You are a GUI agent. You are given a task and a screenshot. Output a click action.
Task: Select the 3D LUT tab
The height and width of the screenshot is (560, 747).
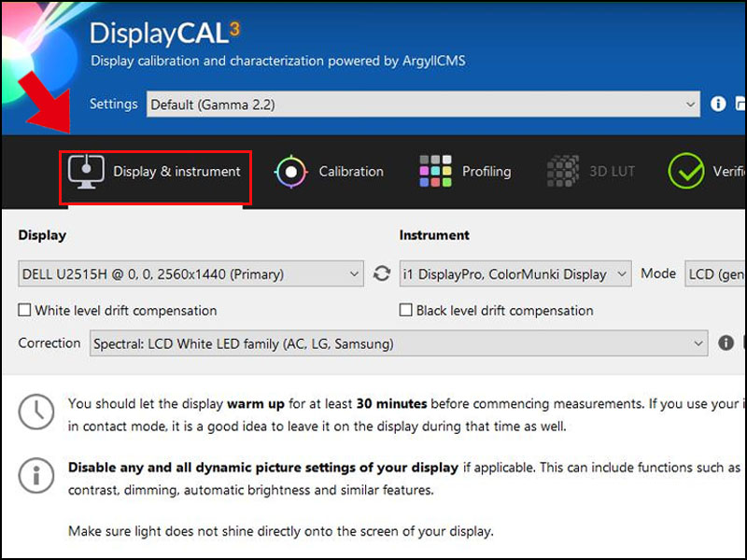tap(591, 172)
